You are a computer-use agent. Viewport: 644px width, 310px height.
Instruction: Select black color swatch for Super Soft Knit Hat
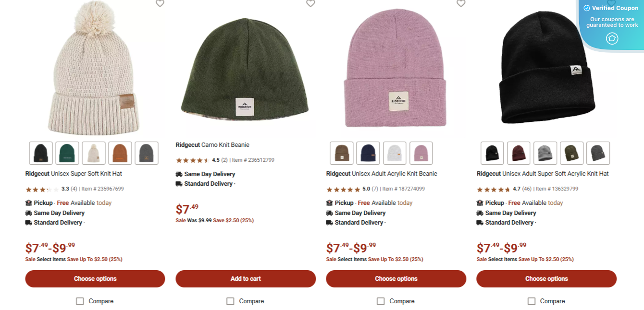coord(41,153)
